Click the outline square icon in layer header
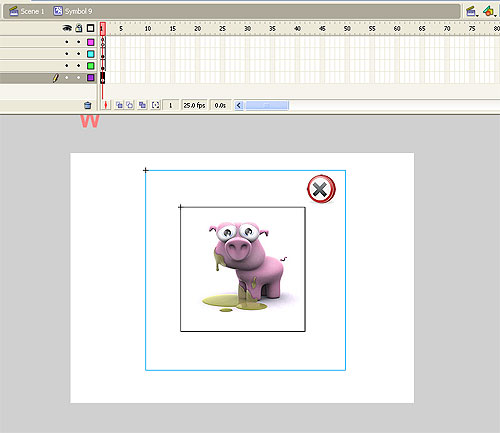Viewport: 500px width, 433px height. tap(90, 28)
